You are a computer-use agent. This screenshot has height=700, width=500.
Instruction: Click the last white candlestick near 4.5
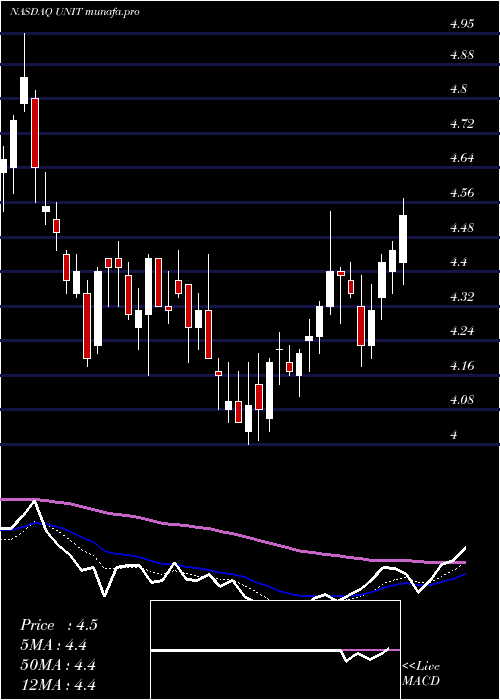[x=403, y=239]
